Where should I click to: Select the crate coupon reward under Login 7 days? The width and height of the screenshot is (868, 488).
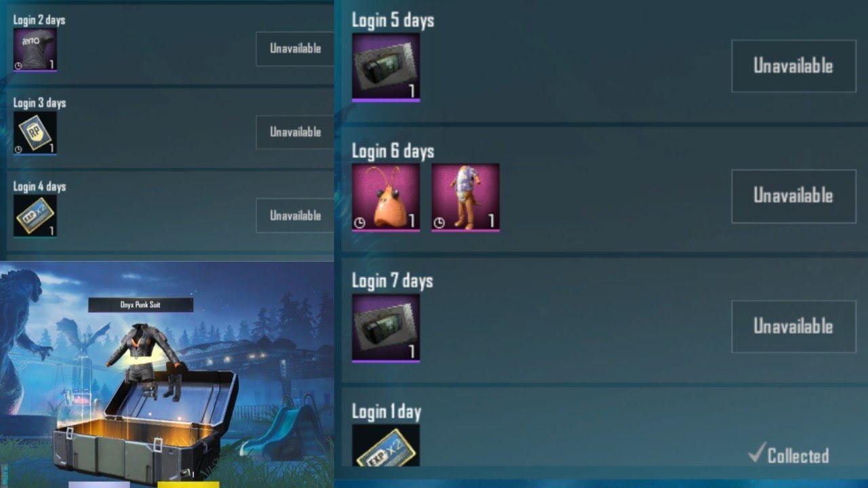tap(386, 327)
